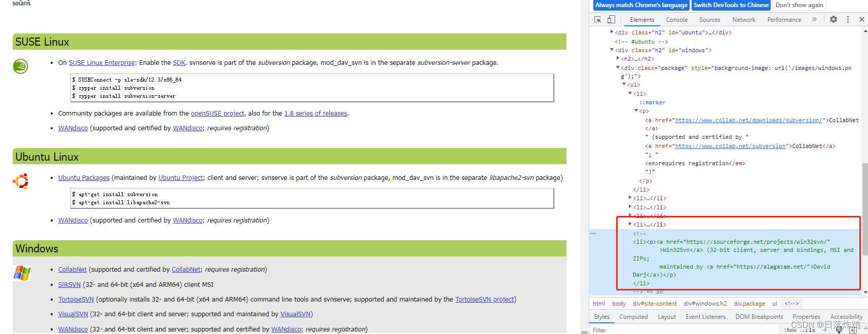Open the Performance tab

[784, 20]
